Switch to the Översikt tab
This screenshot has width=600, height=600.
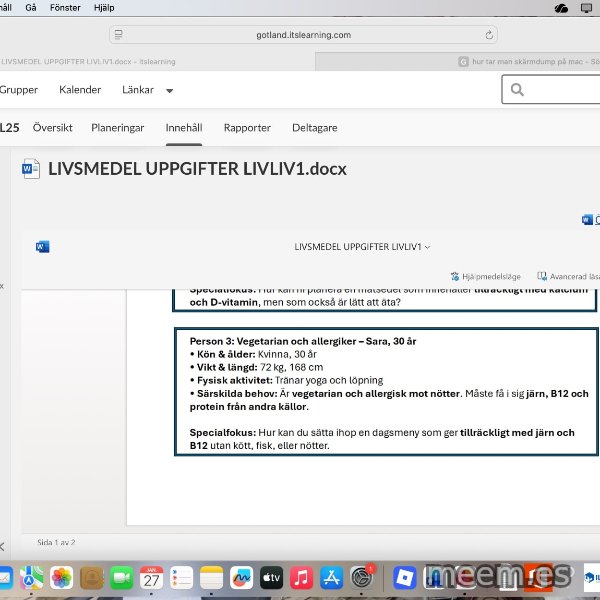pos(52,128)
